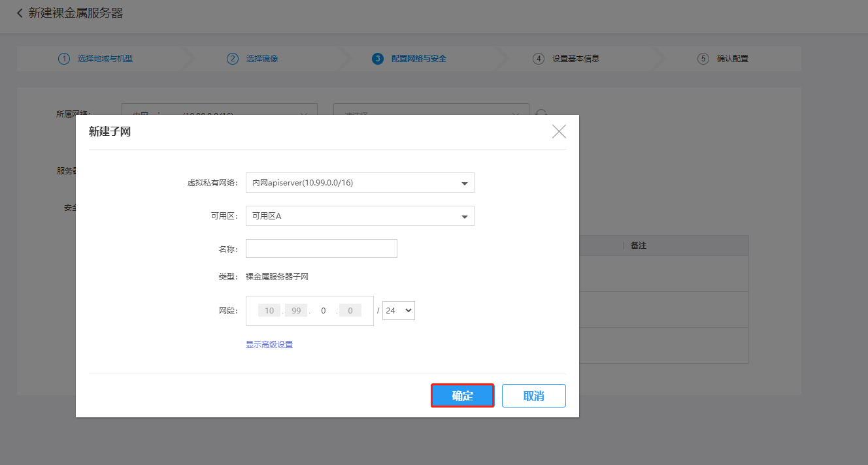This screenshot has height=465, width=868.
Task: Close the 新建子网 dialog with X
Action: click(559, 132)
